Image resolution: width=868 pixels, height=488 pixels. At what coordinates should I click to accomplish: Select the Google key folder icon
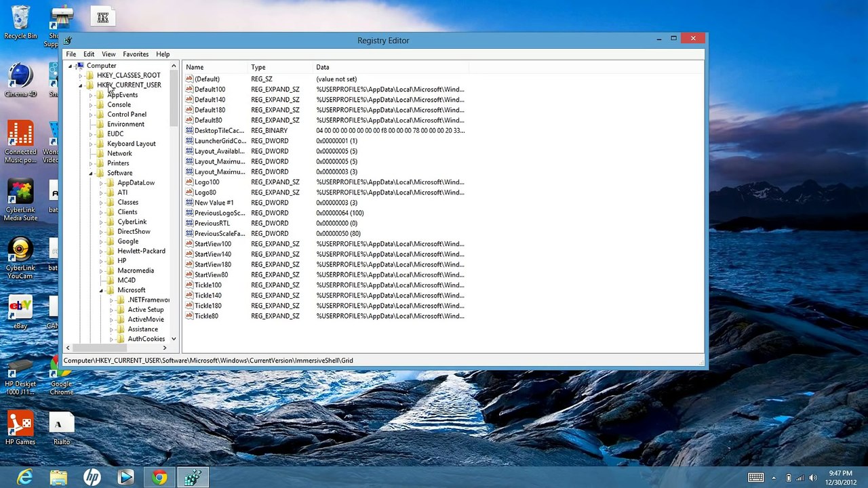(111, 241)
